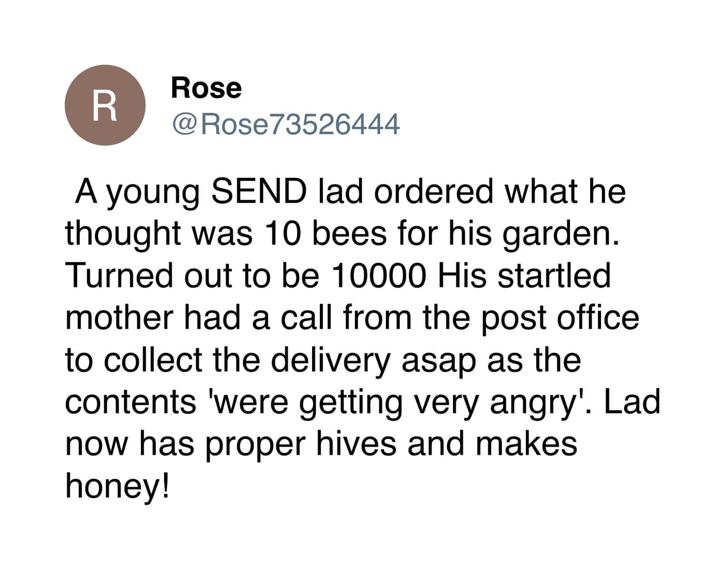Click the word contents in the tweet
Image resolution: width=728 pixels, height=571 pixels.
coord(130,402)
